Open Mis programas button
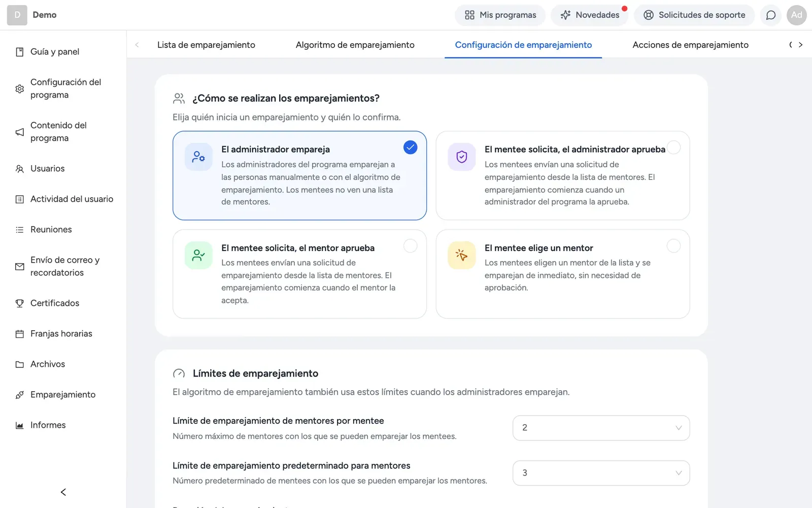Screen dimensions: 812x508 tap(500, 15)
